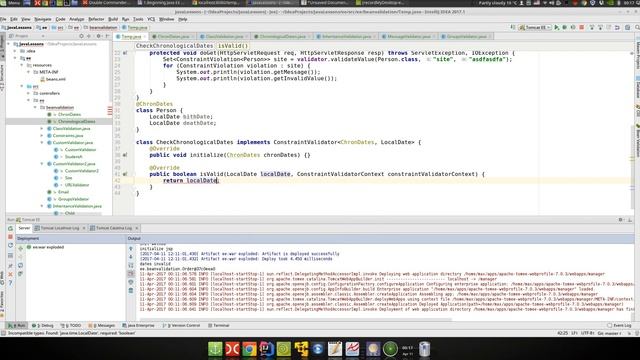Click scroll from source icon in Project panel
Viewport: 640px width, 360px height.
click(x=81, y=36)
